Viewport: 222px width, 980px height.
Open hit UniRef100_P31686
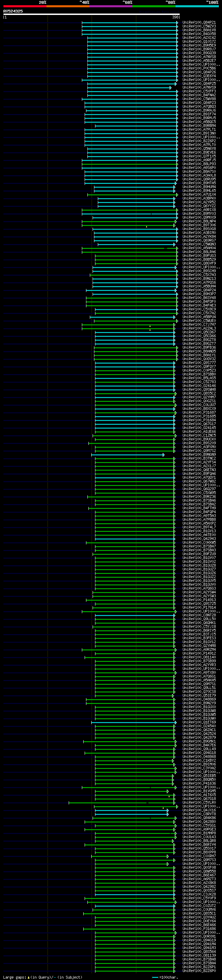tap(199, 929)
